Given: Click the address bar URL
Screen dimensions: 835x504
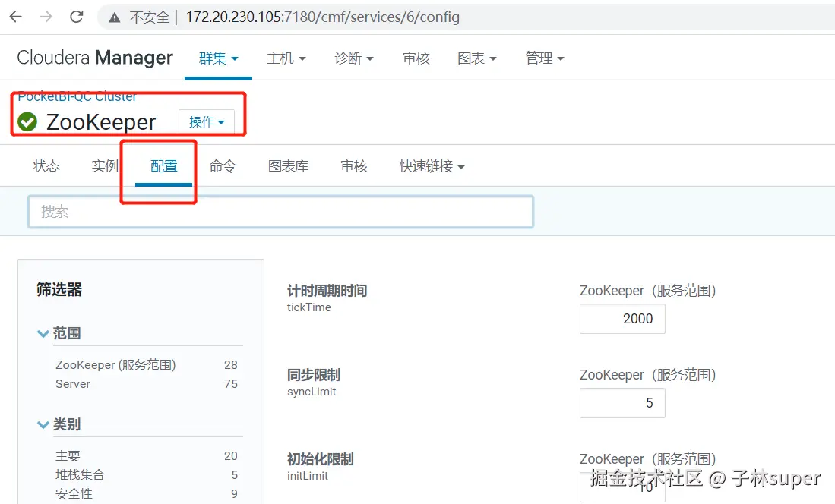Looking at the screenshot, I should point(322,17).
